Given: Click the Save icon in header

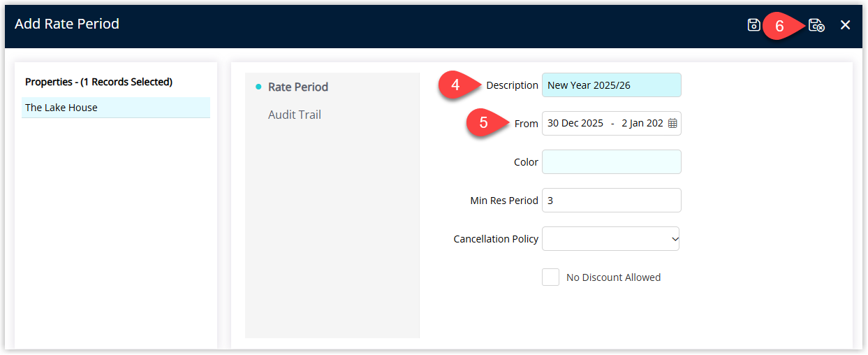Looking at the screenshot, I should (x=753, y=25).
